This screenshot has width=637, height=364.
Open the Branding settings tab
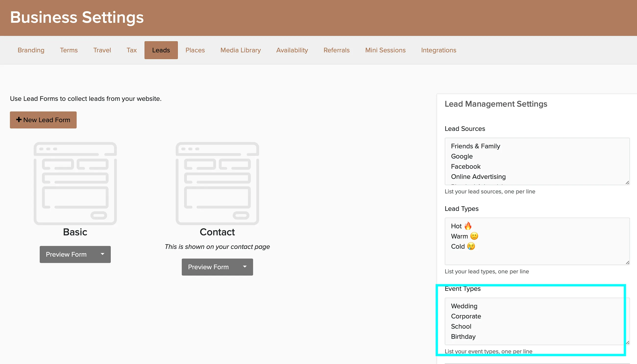31,50
